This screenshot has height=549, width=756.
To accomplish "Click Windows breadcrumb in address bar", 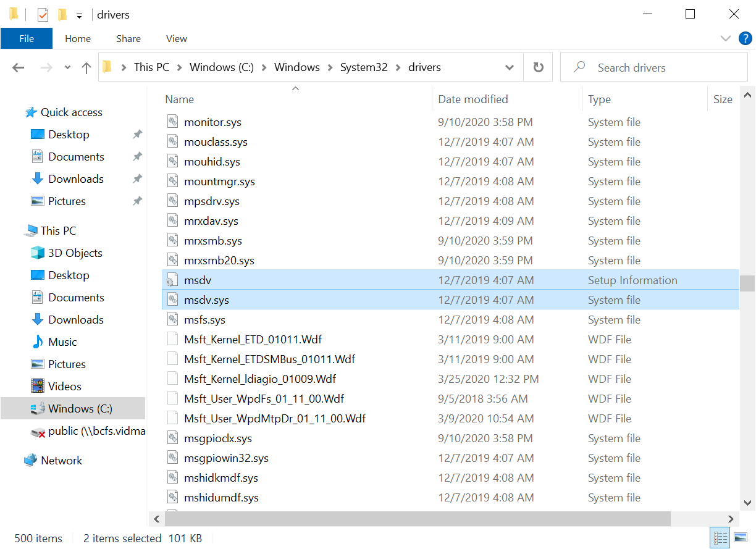I will [297, 67].
